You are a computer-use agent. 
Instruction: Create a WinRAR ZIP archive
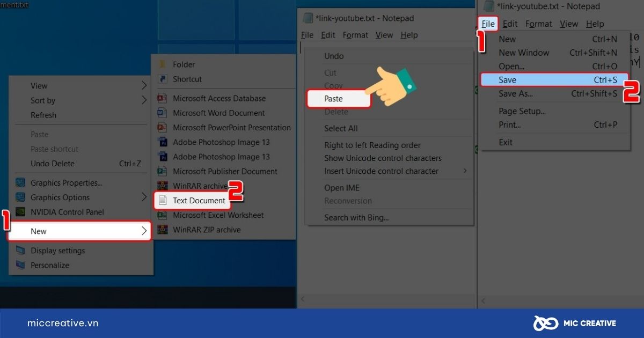(x=210, y=230)
